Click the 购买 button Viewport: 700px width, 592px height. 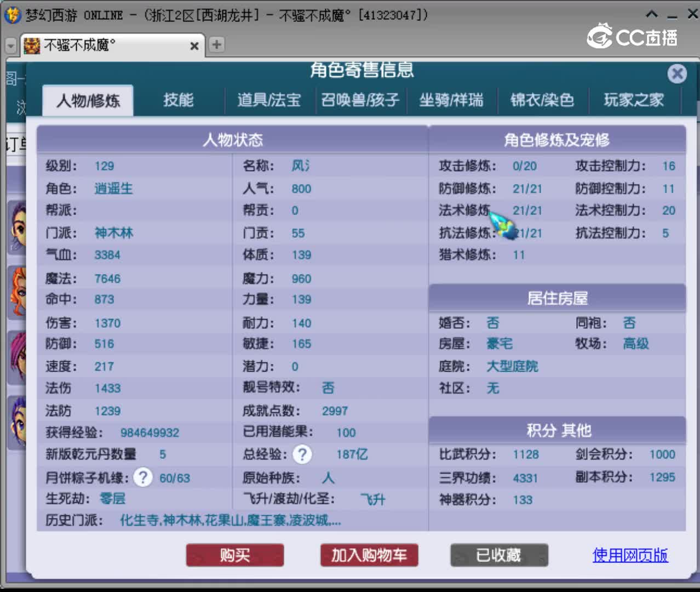tap(235, 555)
